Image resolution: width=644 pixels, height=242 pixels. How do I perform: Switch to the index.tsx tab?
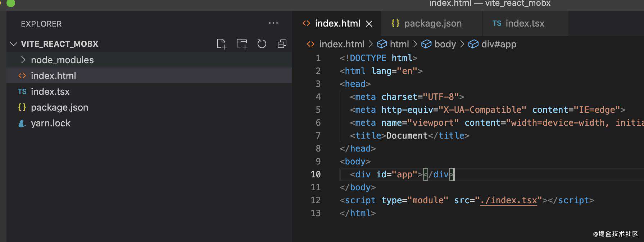click(x=525, y=23)
